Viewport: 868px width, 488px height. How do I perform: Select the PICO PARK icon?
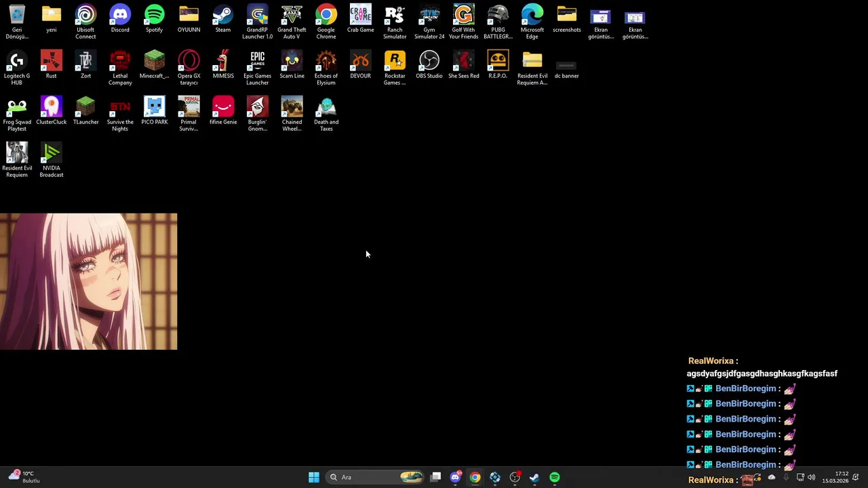(154, 111)
